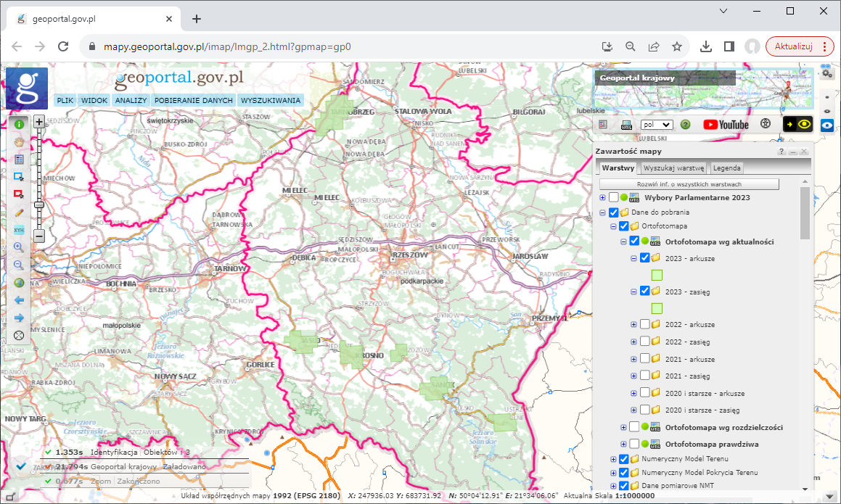Uncheck the 2023 - arkusze layer
This screenshot has width=841, height=504.
644,257
